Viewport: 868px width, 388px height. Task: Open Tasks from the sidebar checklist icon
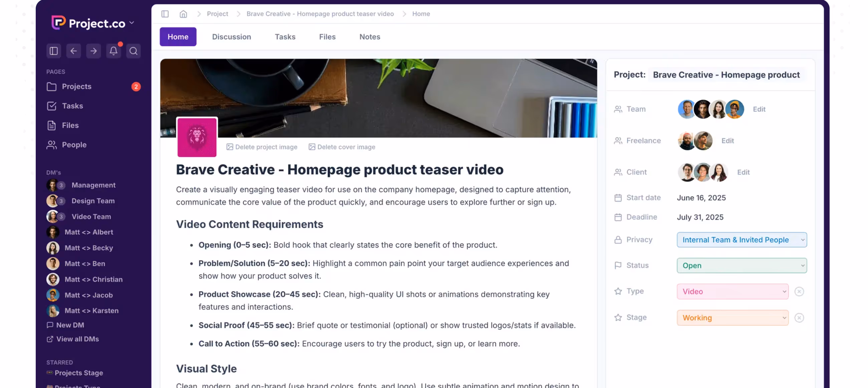tap(51, 106)
